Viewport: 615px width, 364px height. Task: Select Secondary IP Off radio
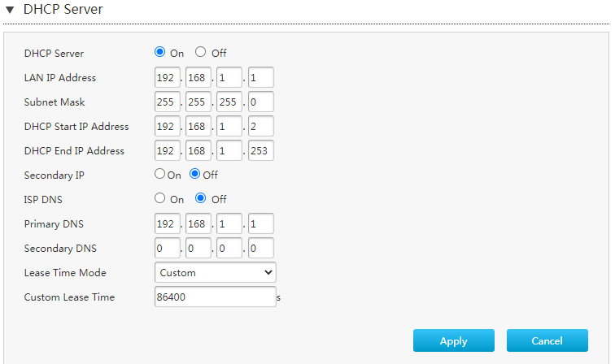[x=195, y=174]
